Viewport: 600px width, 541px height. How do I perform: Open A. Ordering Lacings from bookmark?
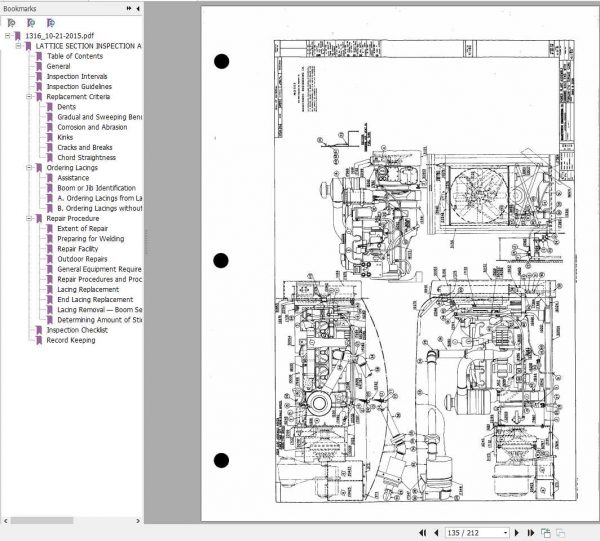click(x=99, y=198)
